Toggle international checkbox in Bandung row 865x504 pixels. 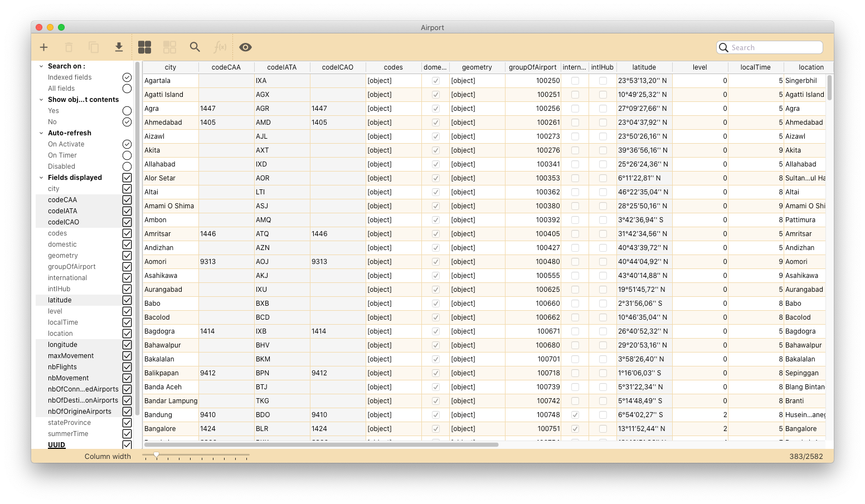click(x=575, y=415)
